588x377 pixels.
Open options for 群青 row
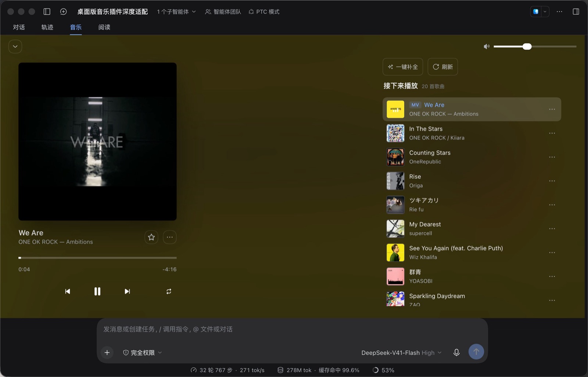coord(552,277)
